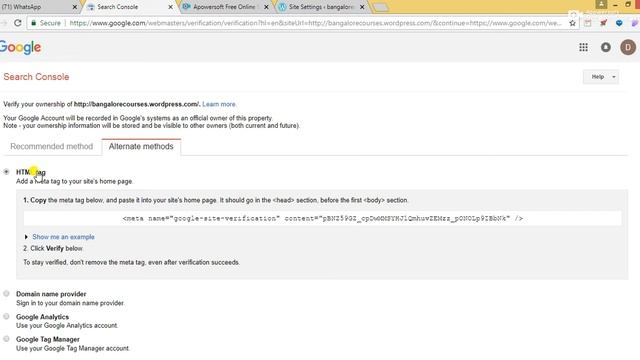The height and width of the screenshot is (360, 640).
Task: Click the secure padlock icon
Action: pyautogui.click(x=33, y=23)
